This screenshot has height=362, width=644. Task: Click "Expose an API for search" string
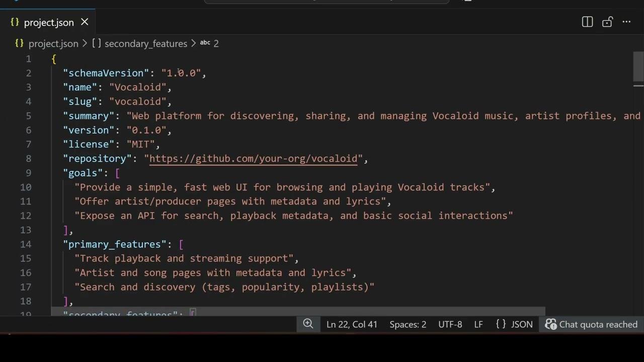click(x=294, y=216)
